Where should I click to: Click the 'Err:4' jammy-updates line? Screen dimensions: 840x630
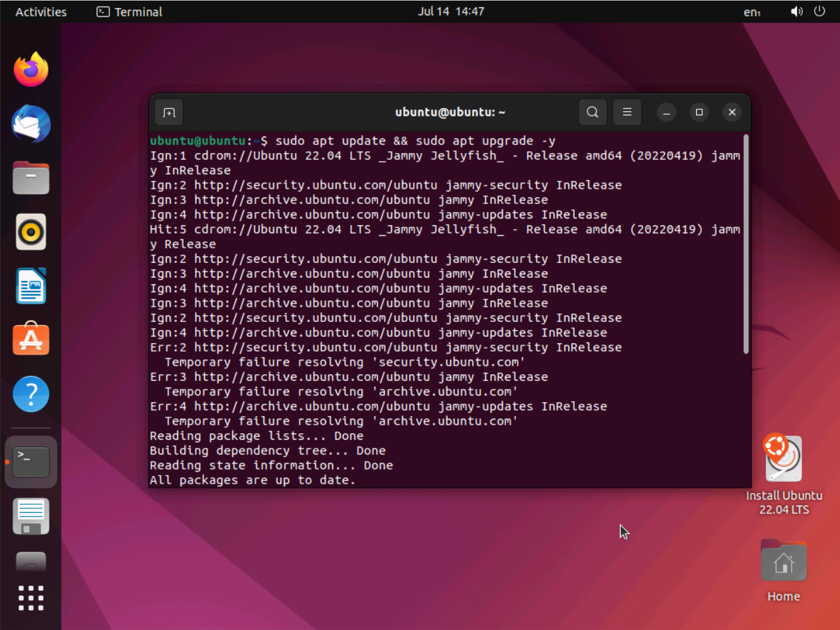coord(379,406)
